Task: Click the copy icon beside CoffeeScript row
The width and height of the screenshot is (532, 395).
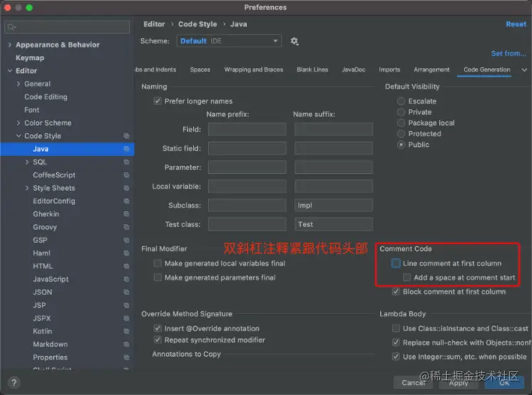Action: [x=126, y=175]
